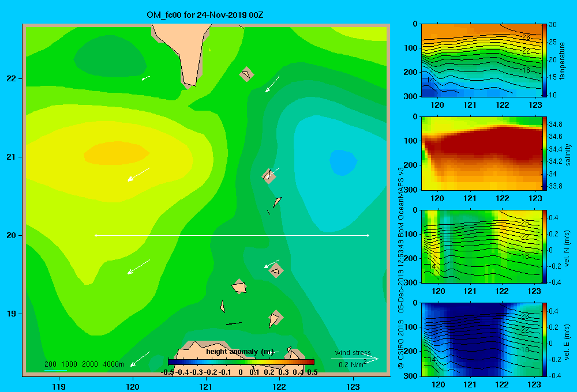
Task: Click the blue low-anomaly center near 123E 21N
Action: [343, 162]
